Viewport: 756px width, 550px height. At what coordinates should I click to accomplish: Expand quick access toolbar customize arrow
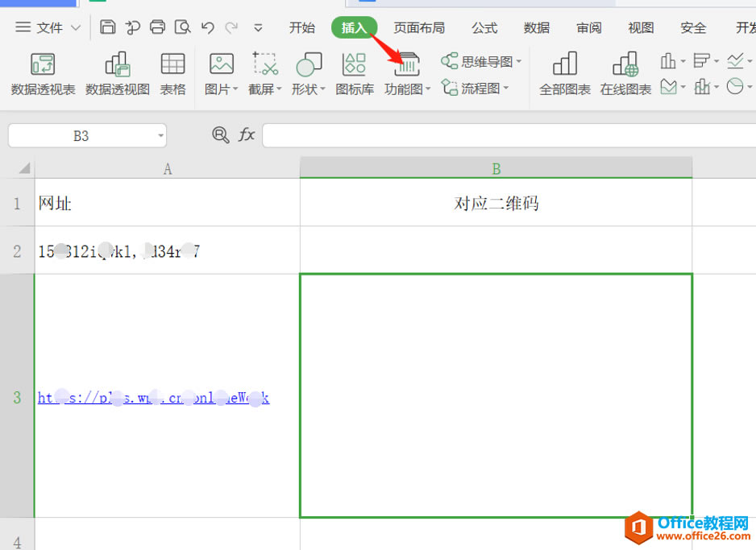coord(259,28)
